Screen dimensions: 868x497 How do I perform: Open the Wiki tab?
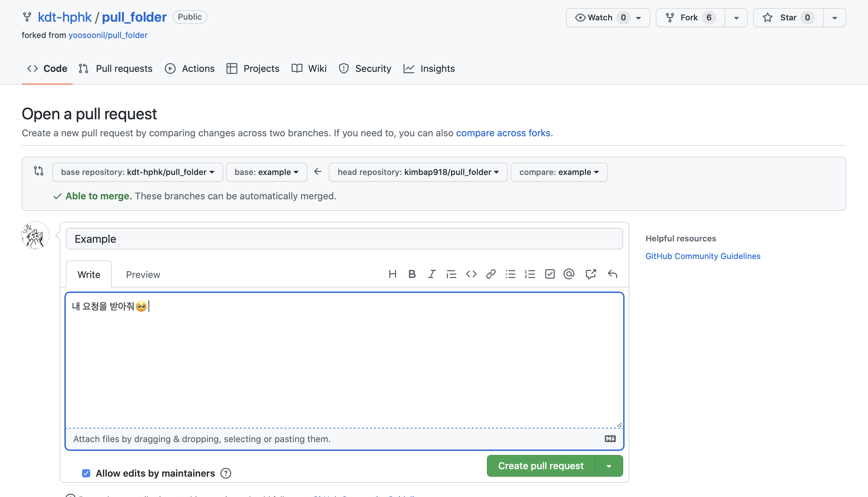pos(309,68)
